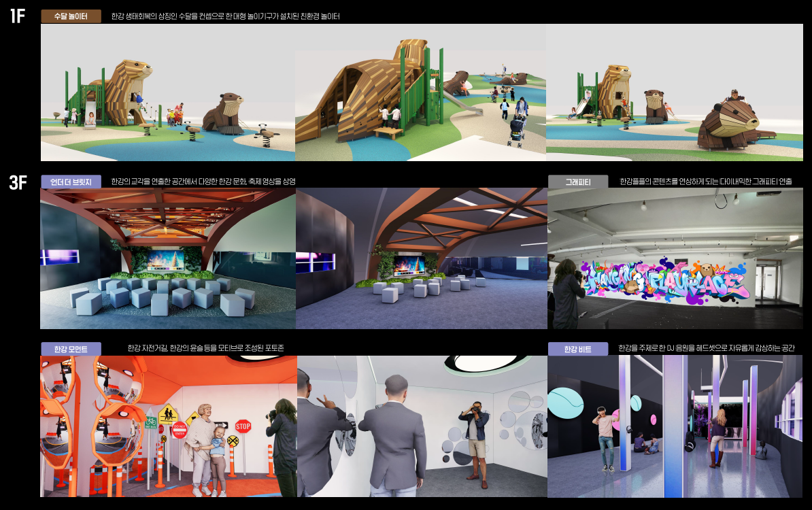Click the 수달 놀이터 description text
Image resolution: width=812 pixels, height=510 pixels.
225,16
